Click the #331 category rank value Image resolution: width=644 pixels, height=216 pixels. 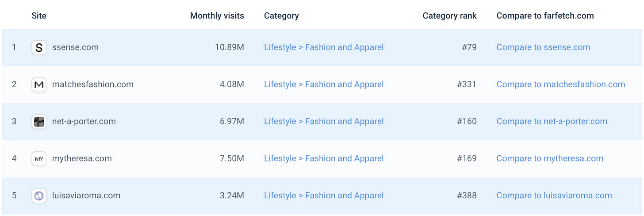click(x=467, y=85)
